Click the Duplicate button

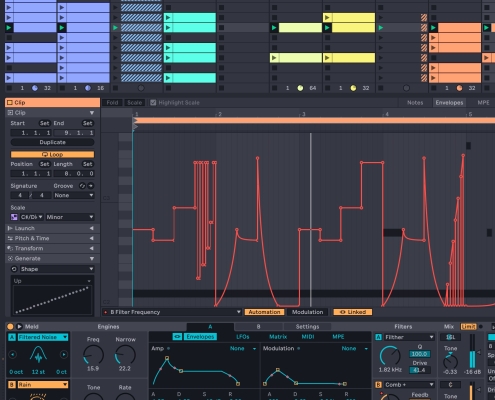(x=52, y=142)
